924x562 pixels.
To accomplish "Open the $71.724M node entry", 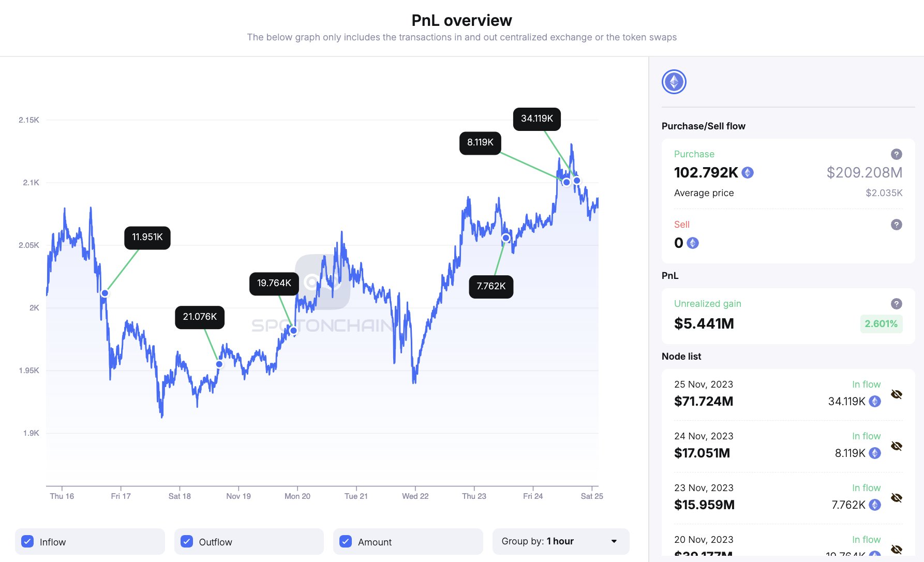I will pos(704,401).
